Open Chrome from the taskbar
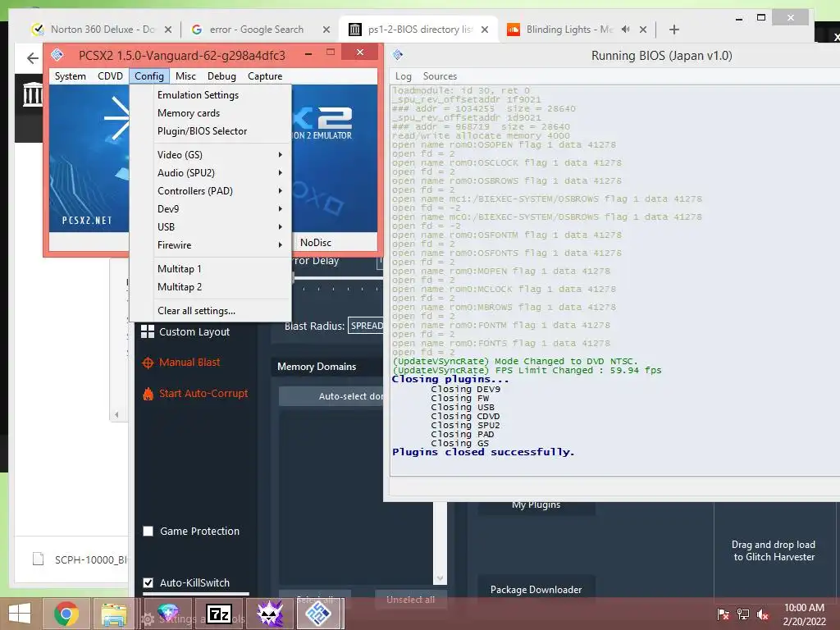This screenshot has width=840, height=630. pyautogui.click(x=66, y=614)
